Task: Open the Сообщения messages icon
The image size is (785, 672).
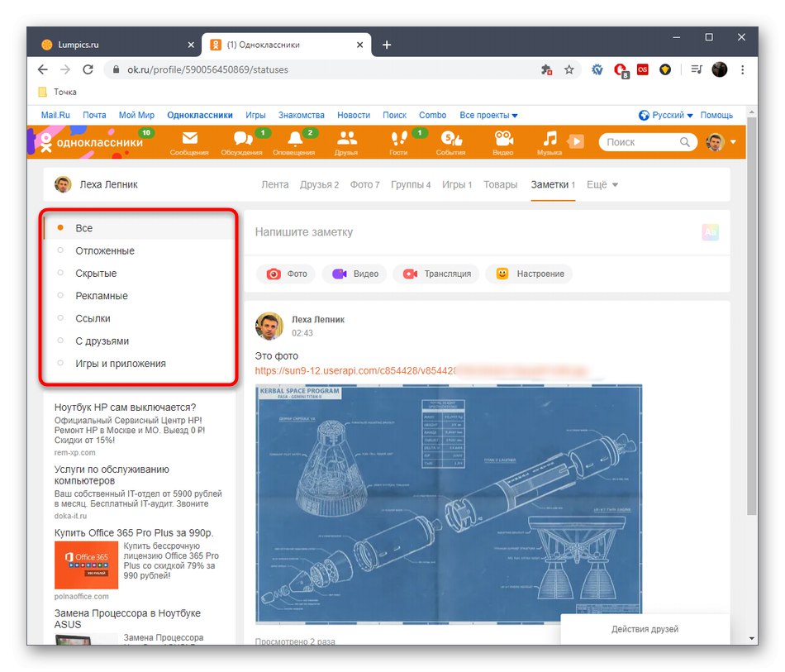Action: tap(189, 142)
